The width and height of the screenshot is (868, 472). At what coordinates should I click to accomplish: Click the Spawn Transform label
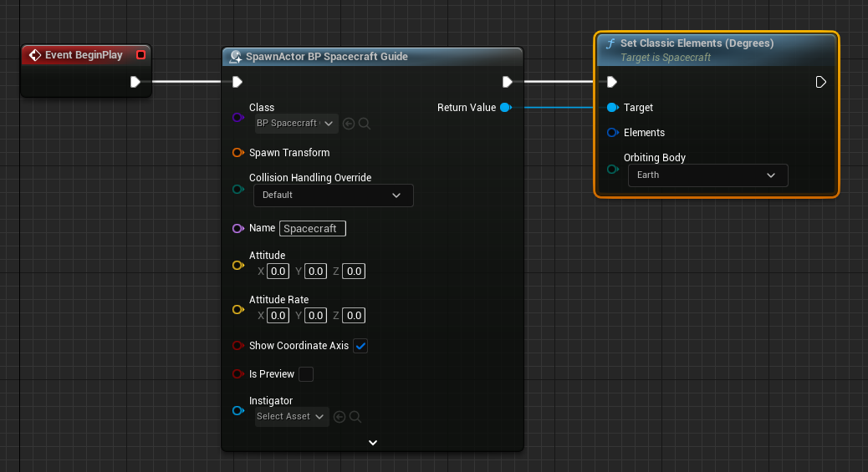[x=289, y=153]
